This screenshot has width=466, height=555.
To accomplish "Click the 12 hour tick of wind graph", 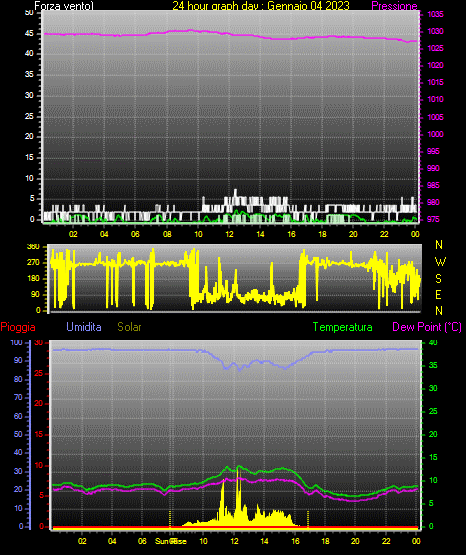I will pyautogui.click(x=229, y=234).
